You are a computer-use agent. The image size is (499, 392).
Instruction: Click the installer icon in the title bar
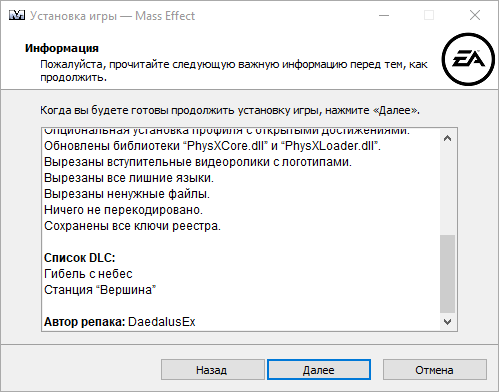click(17, 16)
